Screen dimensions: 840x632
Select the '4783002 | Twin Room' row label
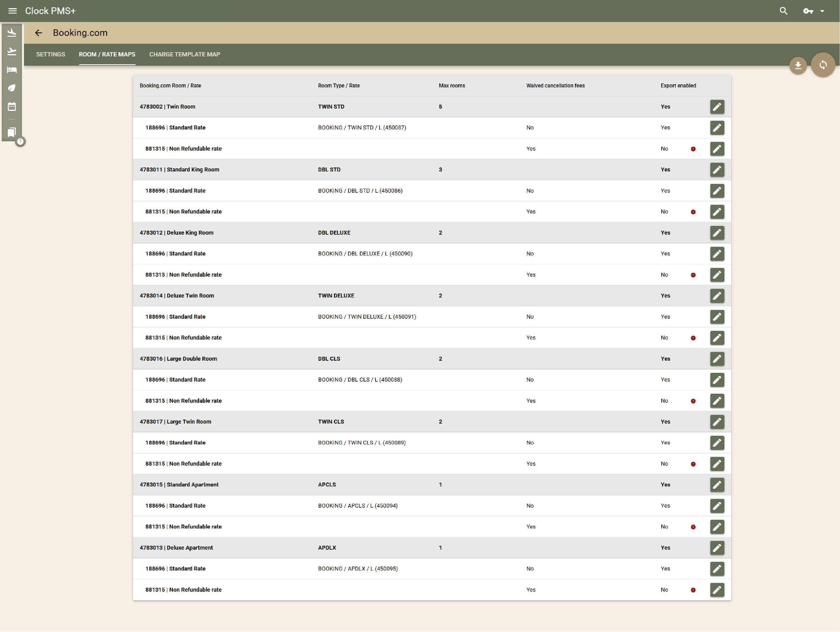coord(167,107)
